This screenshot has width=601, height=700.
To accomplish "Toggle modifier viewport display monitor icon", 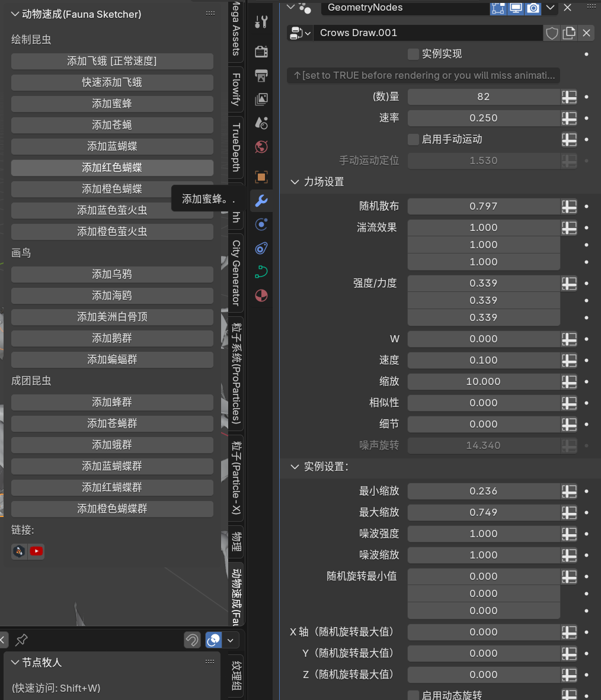I will (516, 8).
